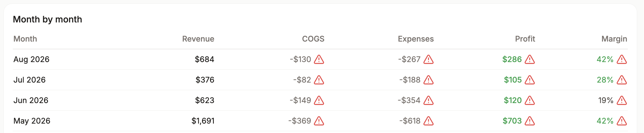644x133 pixels.
Task: Click the warning icon beside 28% margin
Action: pos(622,80)
